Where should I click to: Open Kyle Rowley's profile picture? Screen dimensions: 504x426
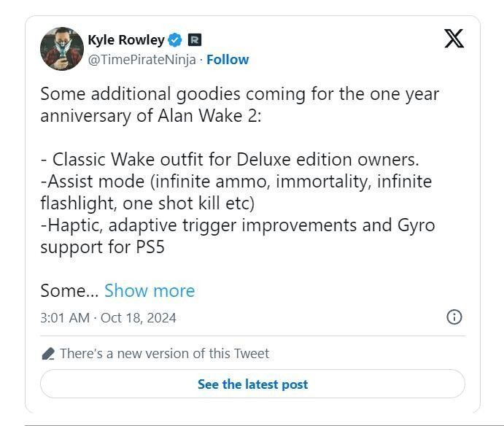point(61,49)
